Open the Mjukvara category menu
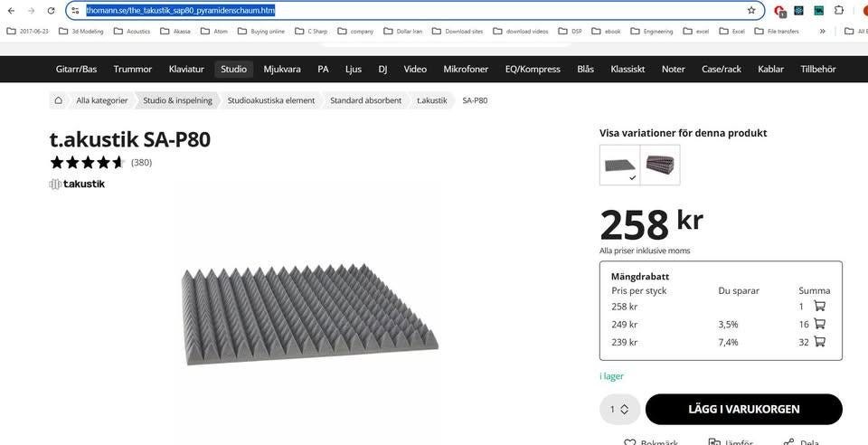The image size is (868, 445). [282, 69]
